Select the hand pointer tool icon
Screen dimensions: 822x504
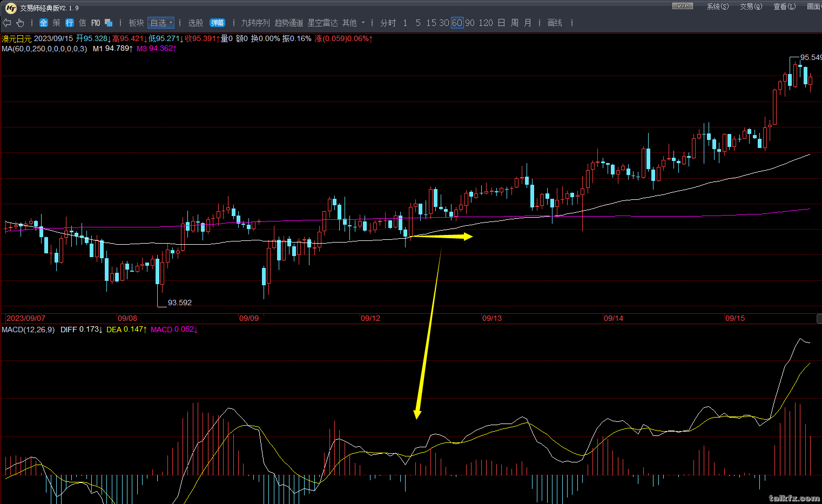20,23
